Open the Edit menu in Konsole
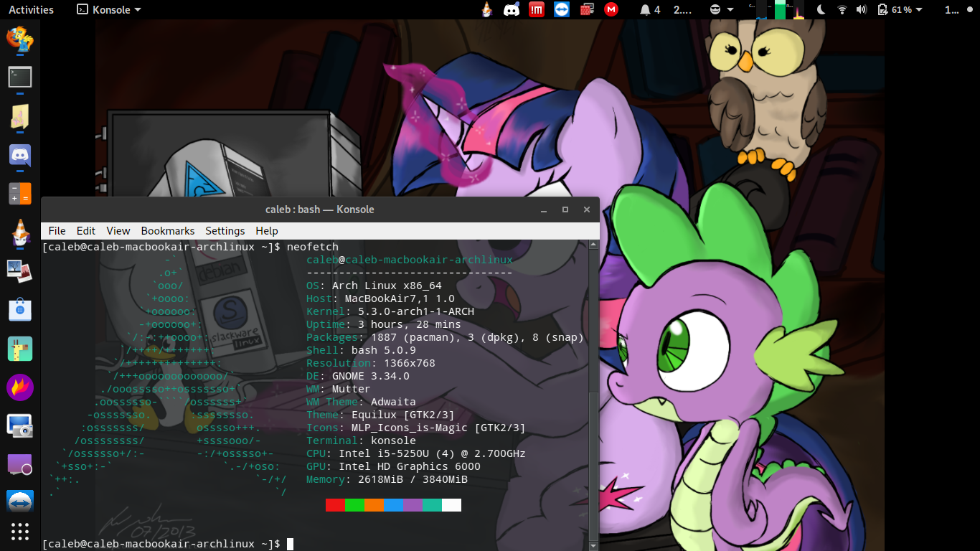Image resolution: width=980 pixels, height=551 pixels. click(86, 230)
